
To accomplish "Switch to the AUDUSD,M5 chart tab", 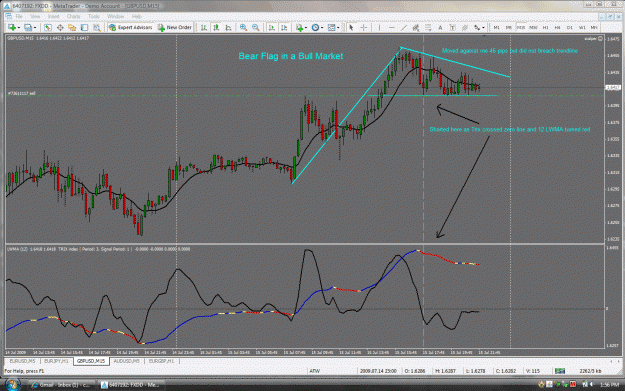I will (x=126, y=361).
